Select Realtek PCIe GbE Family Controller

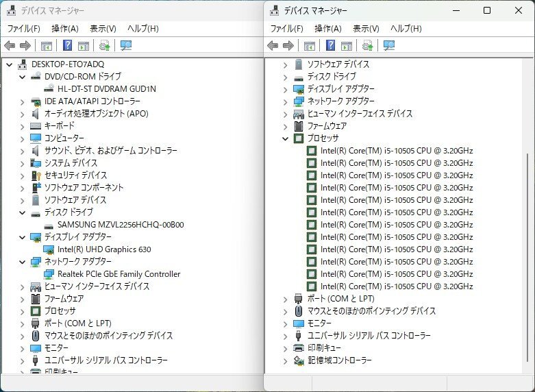click(119, 274)
